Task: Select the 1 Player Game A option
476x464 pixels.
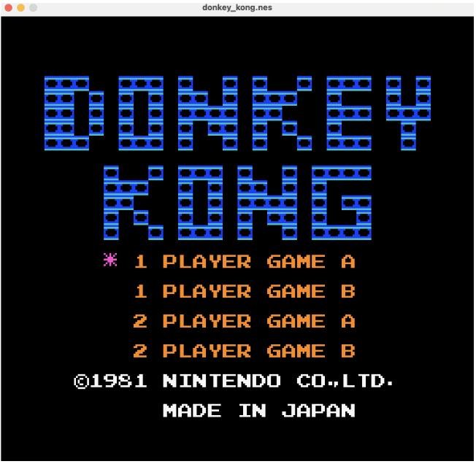Action: coord(245,262)
